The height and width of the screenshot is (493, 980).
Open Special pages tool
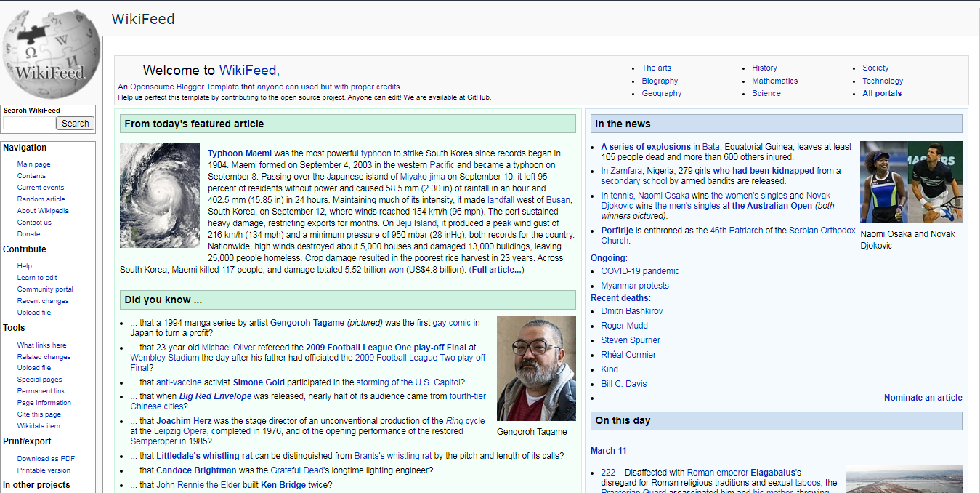point(40,380)
